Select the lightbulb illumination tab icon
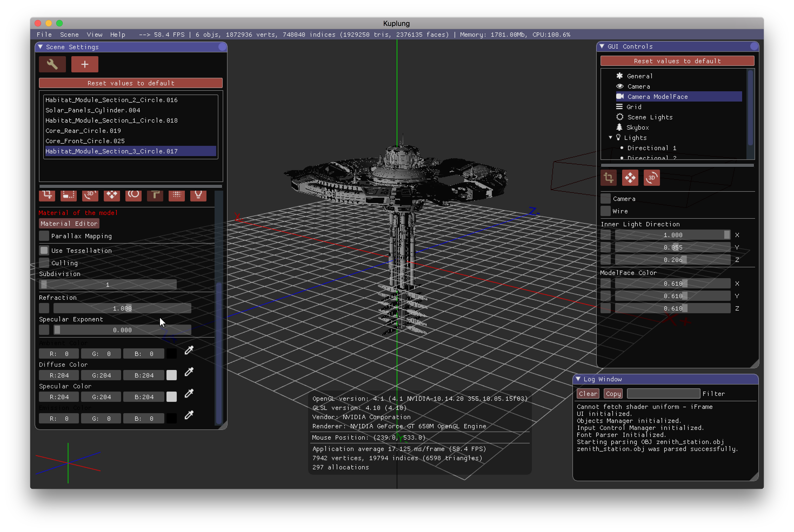 [198, 195]
